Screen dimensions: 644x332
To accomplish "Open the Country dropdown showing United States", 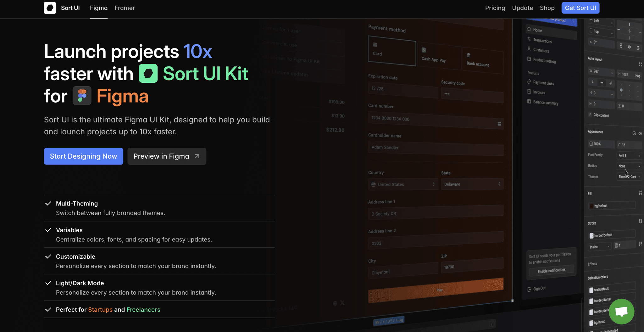I will click(x=403, y=184).
